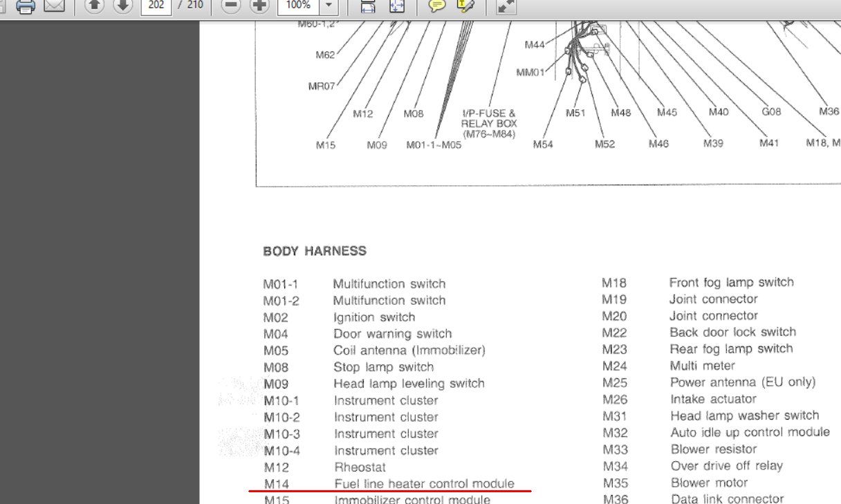Click the page number field showing 202
The height and width of the screenshot is (504, 841).
coord(156,6)
